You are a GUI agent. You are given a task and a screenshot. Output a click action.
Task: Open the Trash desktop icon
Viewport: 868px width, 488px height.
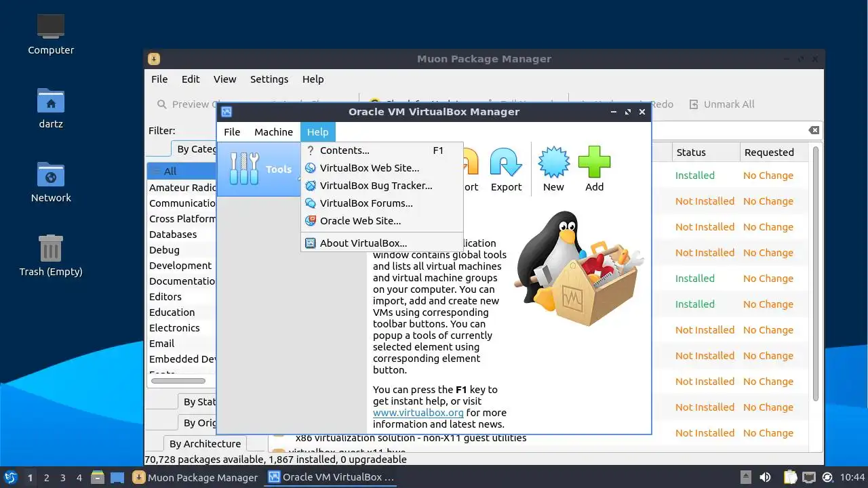click(51, 256)
